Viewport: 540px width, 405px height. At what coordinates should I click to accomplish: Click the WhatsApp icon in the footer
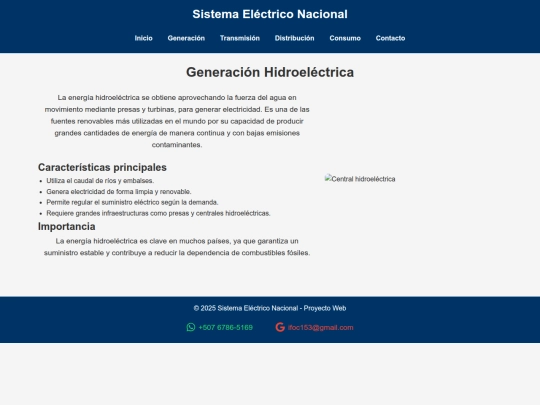click(x=191, y=327)
